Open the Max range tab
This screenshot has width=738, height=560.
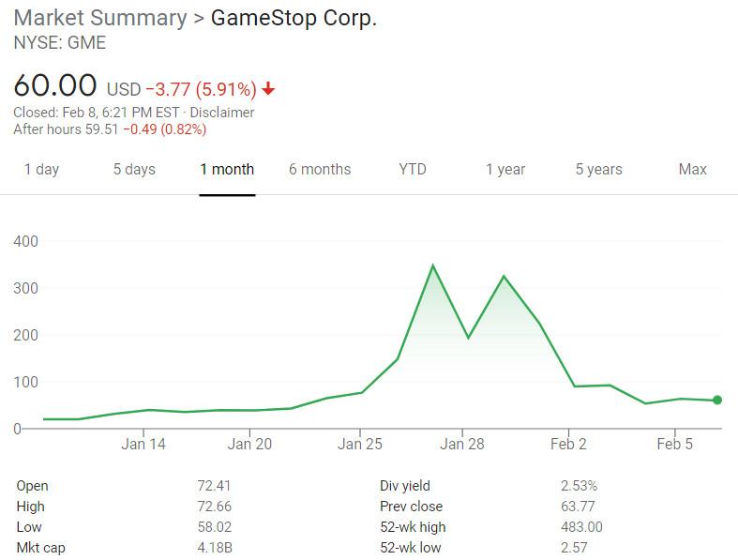point(692,170)
